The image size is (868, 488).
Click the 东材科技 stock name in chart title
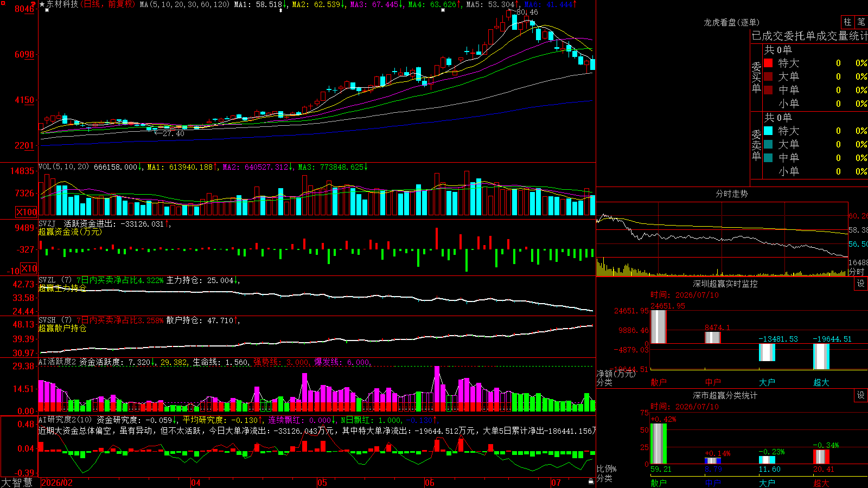(x=62, y=4)
